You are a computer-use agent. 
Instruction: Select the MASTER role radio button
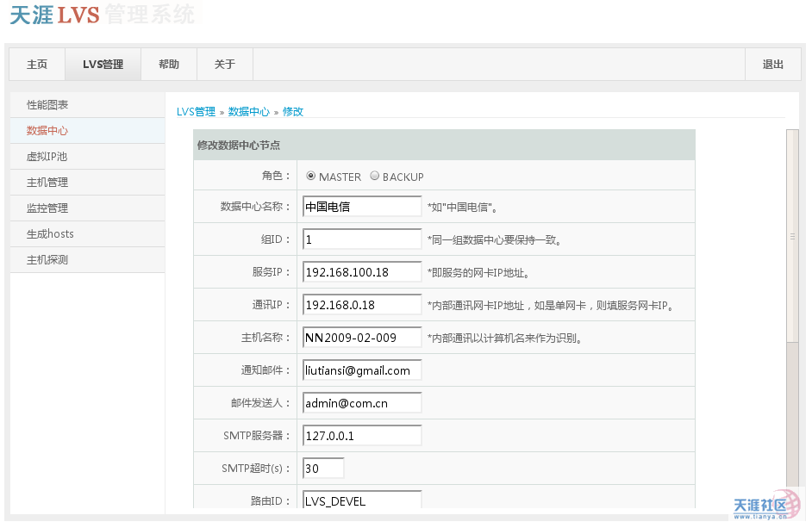point(311,176)
